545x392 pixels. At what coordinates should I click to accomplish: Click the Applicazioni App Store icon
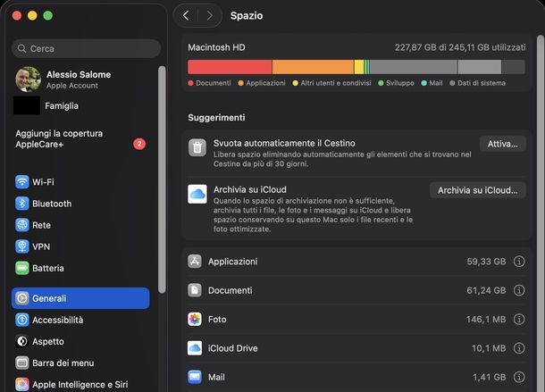coord(195,262)
